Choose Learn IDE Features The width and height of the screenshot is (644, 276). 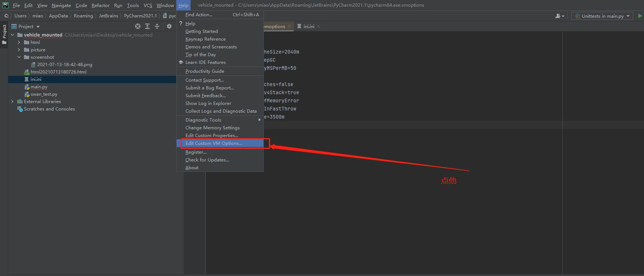220,62
